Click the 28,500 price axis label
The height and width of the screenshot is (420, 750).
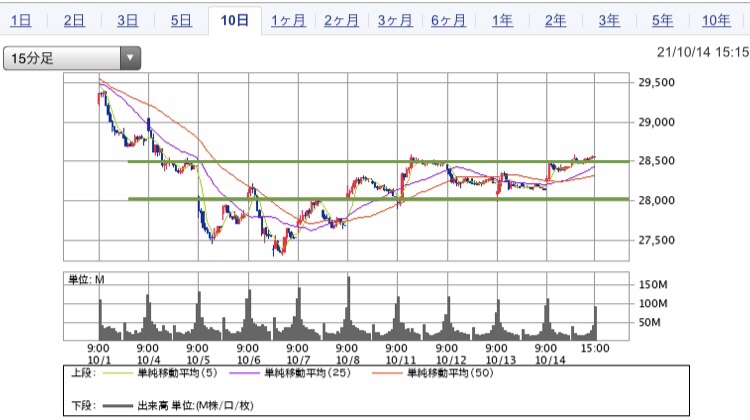(656, 161)
